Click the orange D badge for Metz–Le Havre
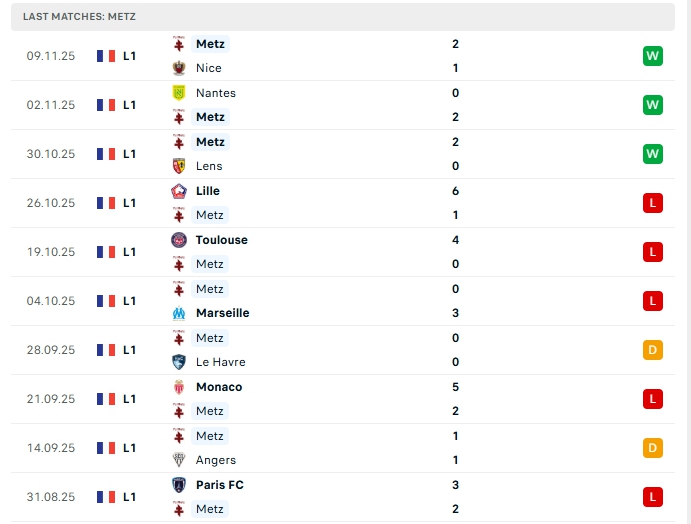The width and height of the screenshot is (691, 524). 653,350
